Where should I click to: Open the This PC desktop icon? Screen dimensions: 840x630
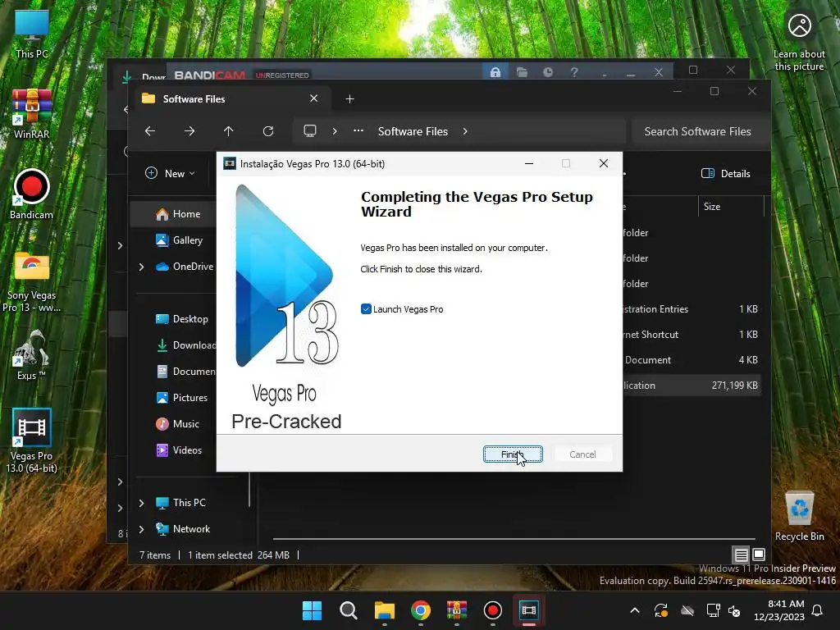pyautogui.click(x=32, y=34)
